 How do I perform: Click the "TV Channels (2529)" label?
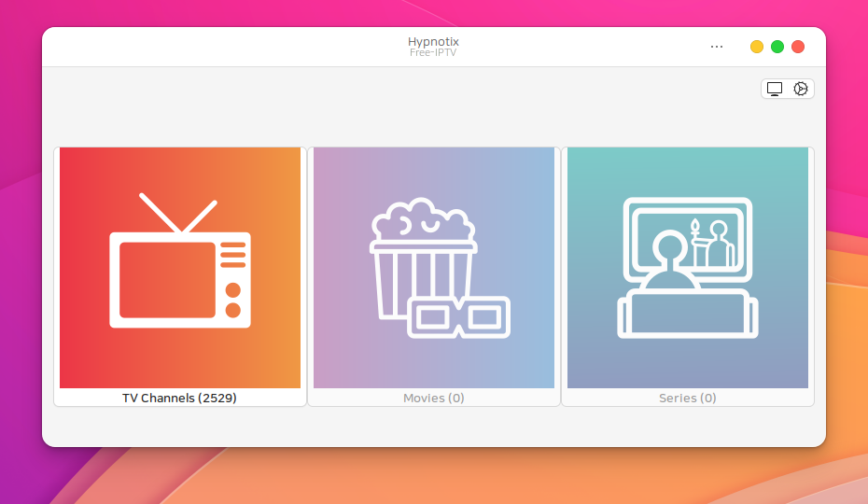point(180,398)
